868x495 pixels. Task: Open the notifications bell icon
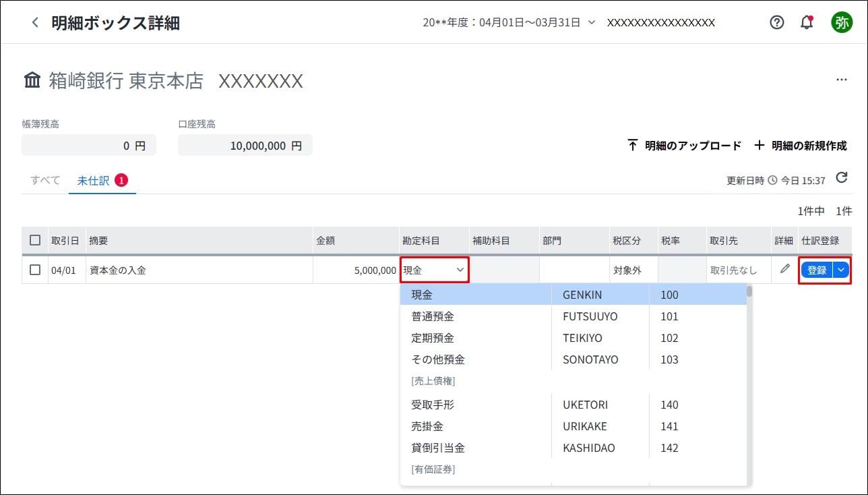click(x=807, y=22)
